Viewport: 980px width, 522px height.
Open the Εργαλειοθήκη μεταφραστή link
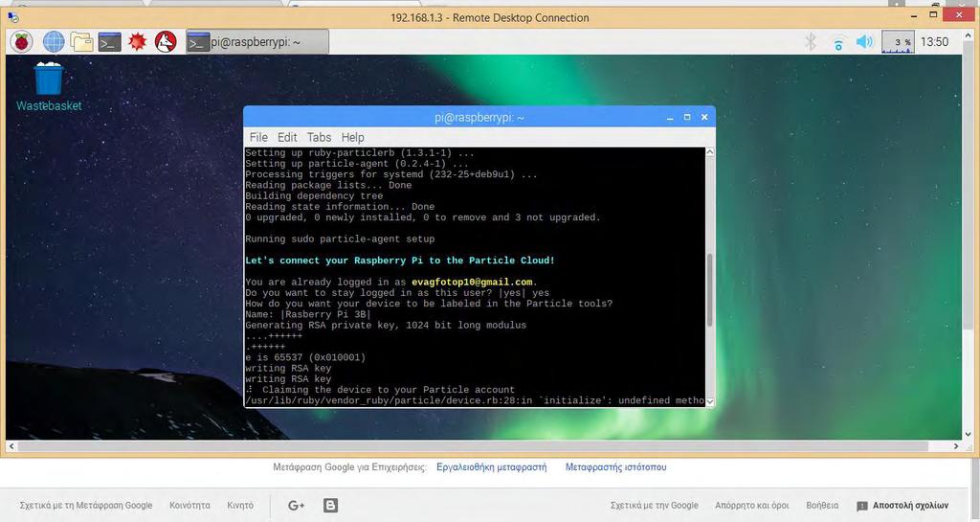pos(491,467)
